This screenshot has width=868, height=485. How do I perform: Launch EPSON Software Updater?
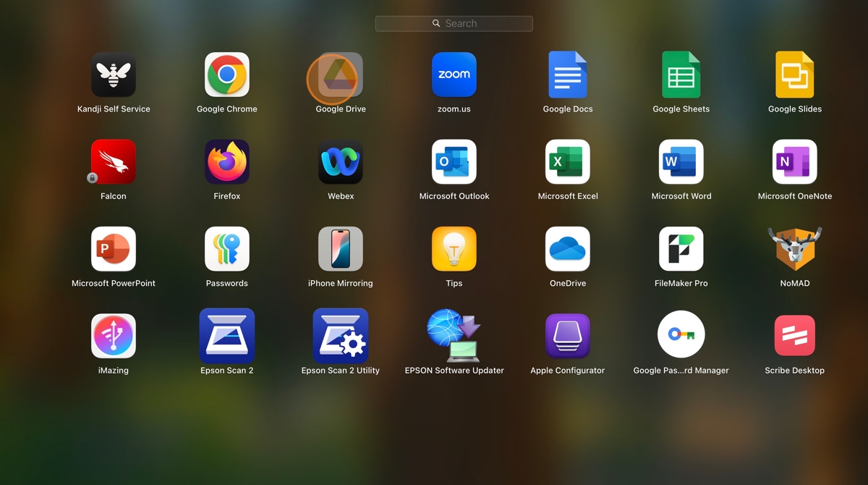pyautogui.click(x=454, y=336)
